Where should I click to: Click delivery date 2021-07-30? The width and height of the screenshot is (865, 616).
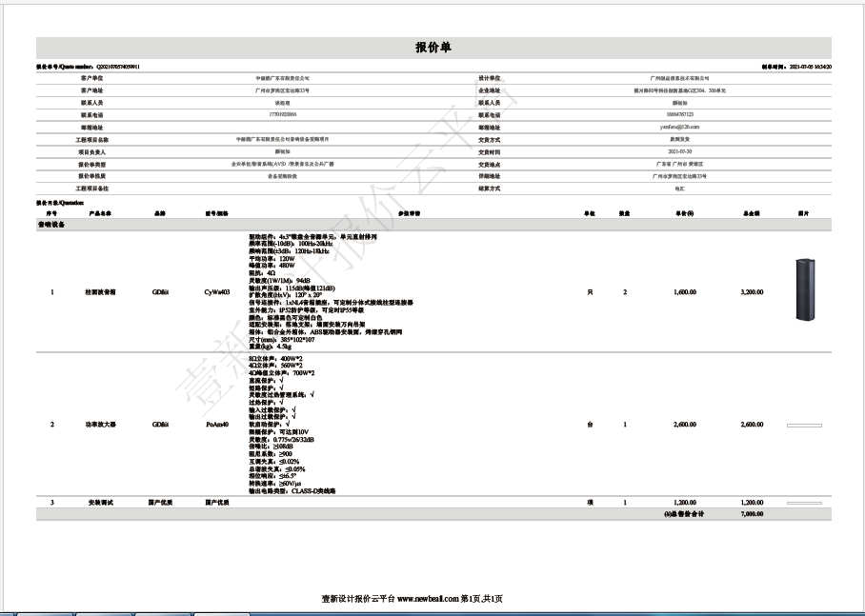(679, 151)
